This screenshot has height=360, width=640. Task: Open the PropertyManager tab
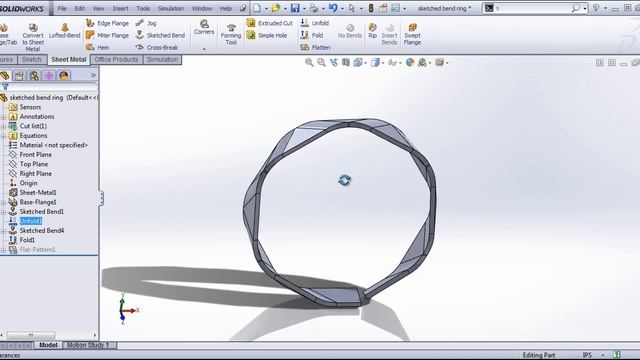19,76
